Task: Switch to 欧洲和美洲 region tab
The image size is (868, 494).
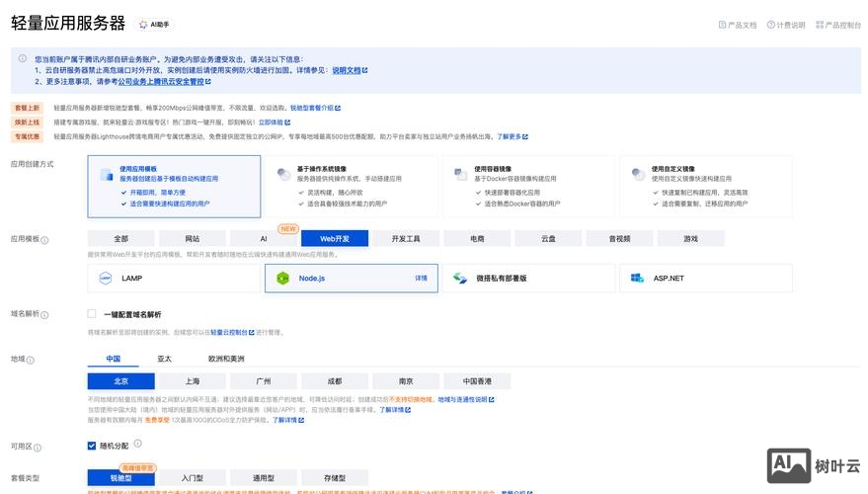Action: (226, 359)
